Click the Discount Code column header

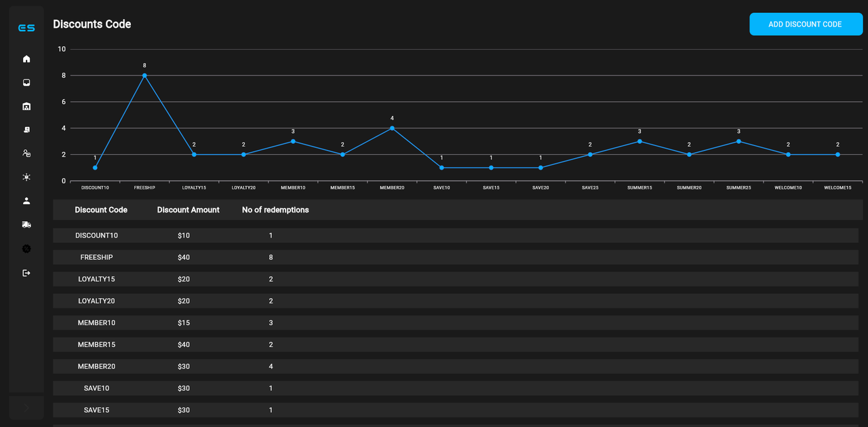coord(101,210)
